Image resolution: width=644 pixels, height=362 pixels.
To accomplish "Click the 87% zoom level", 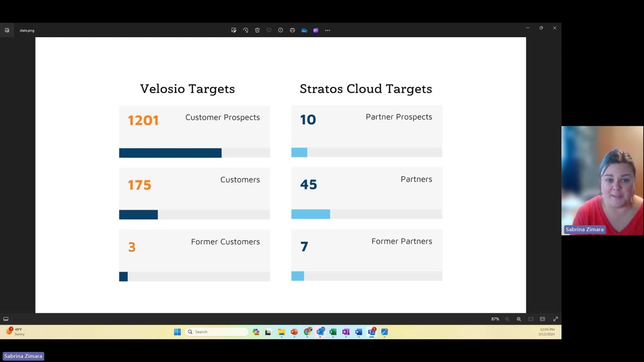I will tap(495, 319).
